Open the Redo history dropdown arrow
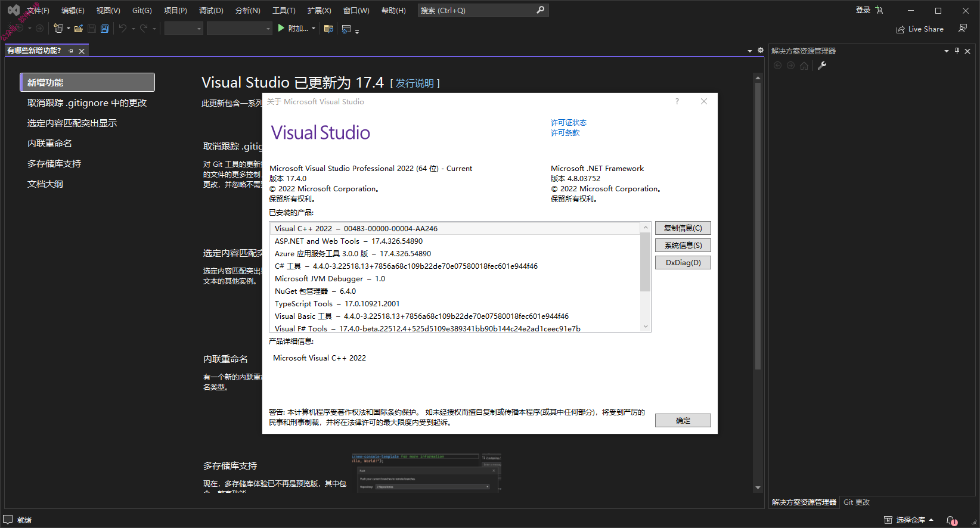 [154, 29]
